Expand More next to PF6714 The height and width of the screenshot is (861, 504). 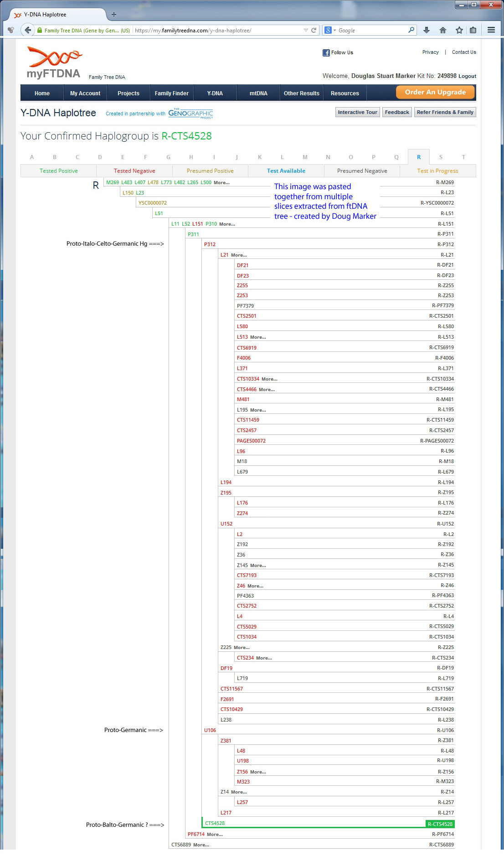click(215, 835)
